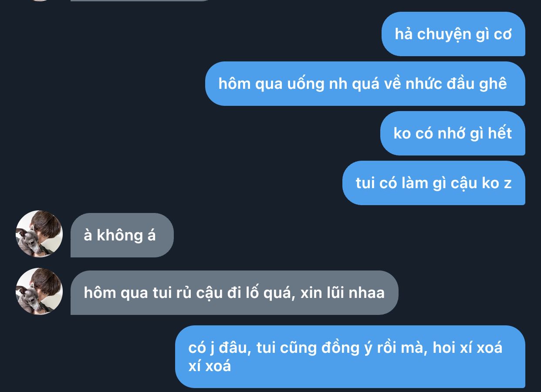
Task: Click the words 'xí xoá' on the last line
Action: [210, 366]
